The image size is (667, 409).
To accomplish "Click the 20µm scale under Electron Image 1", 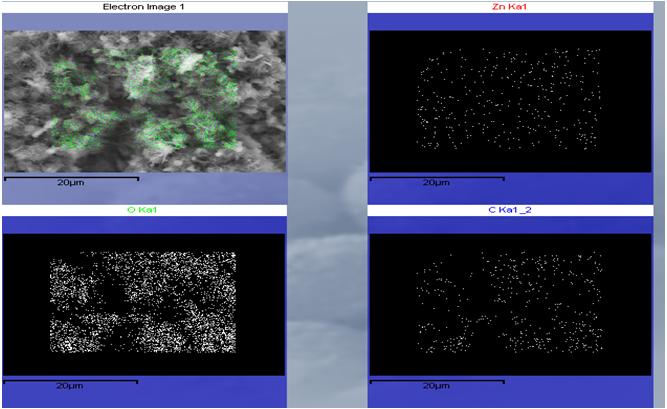I will (x=71, y=183).
